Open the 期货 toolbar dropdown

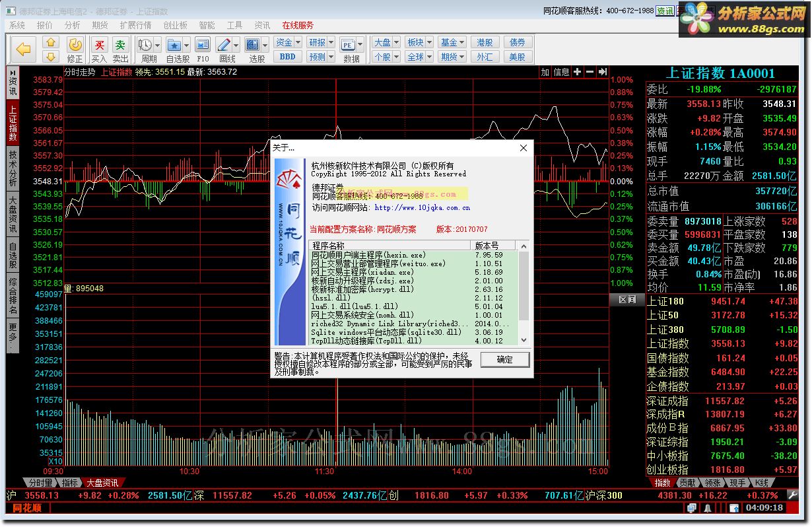(x=452, y=57)
